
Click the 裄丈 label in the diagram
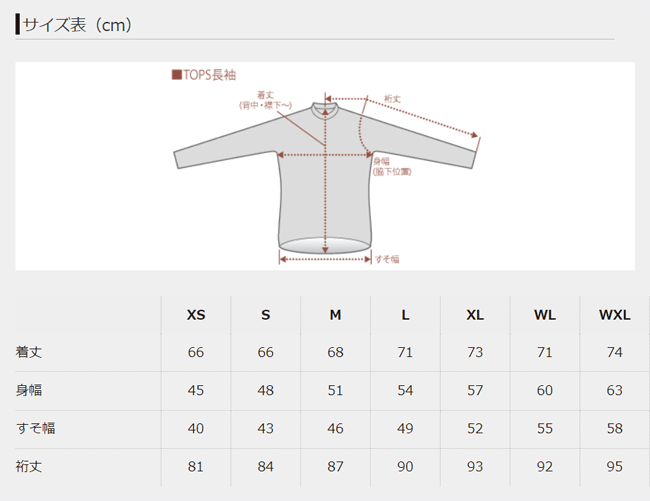point(392,99)
